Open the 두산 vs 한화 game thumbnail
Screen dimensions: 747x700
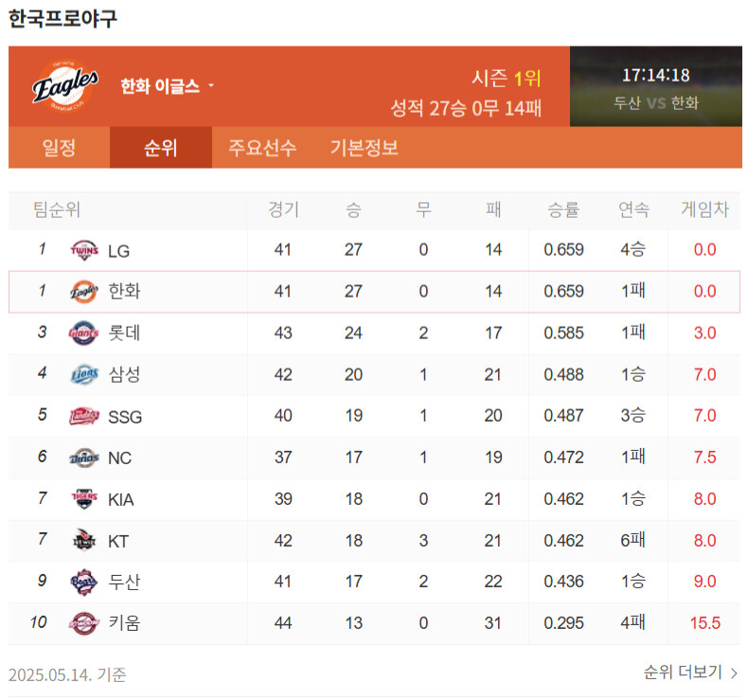coord(655,86)
